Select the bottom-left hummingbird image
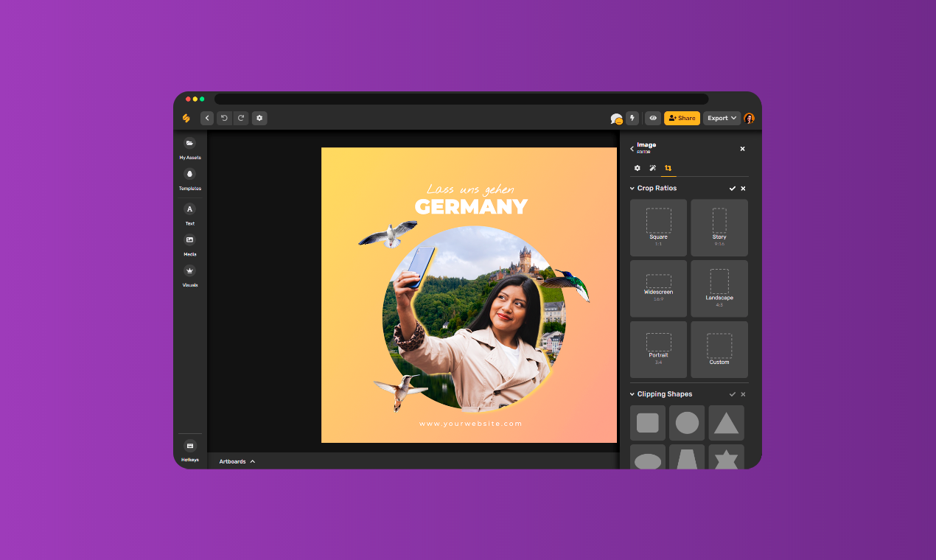Image resolution: width=936 pixels, height=560 pixels. pyautogui.click(x=402, y=391)
